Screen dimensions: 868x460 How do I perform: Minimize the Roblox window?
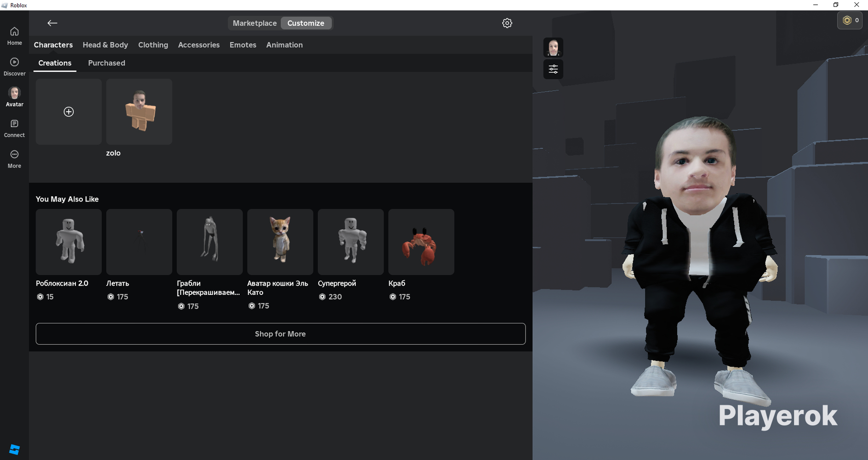point(816,5)
